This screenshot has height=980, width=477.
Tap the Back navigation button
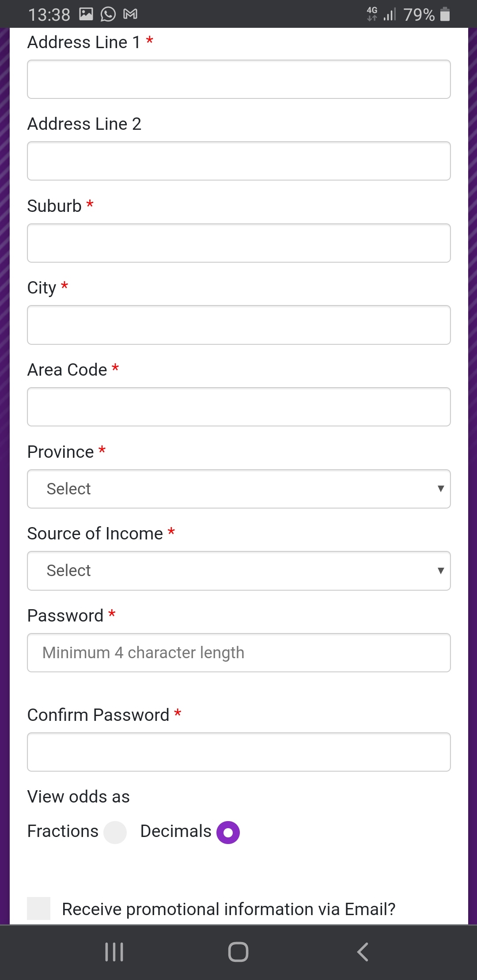[363, 952]
